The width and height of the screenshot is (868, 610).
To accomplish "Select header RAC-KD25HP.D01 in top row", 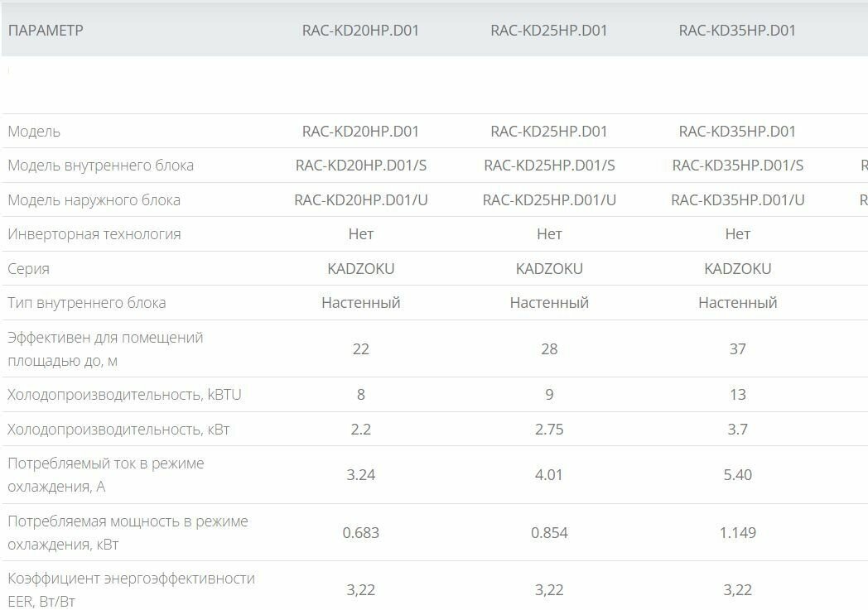I will pos(549,30).
